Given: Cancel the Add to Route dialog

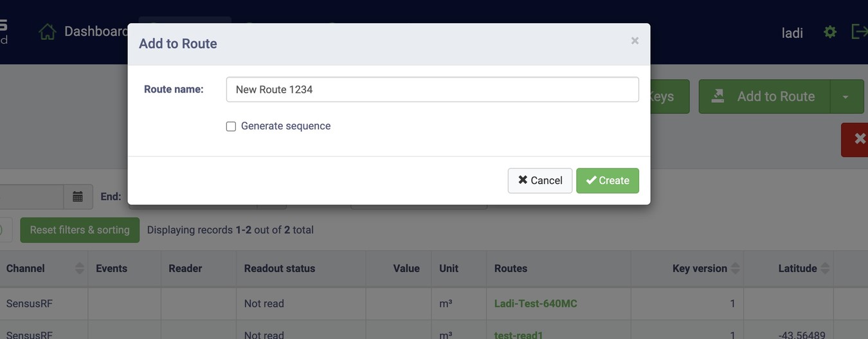Looking at the screenshot, I should pos(539,181).
